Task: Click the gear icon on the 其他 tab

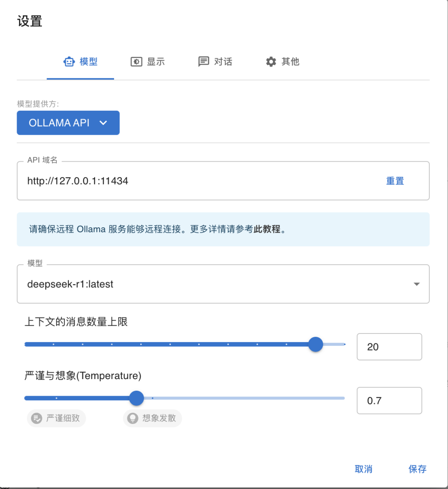Action: [270, 61]
